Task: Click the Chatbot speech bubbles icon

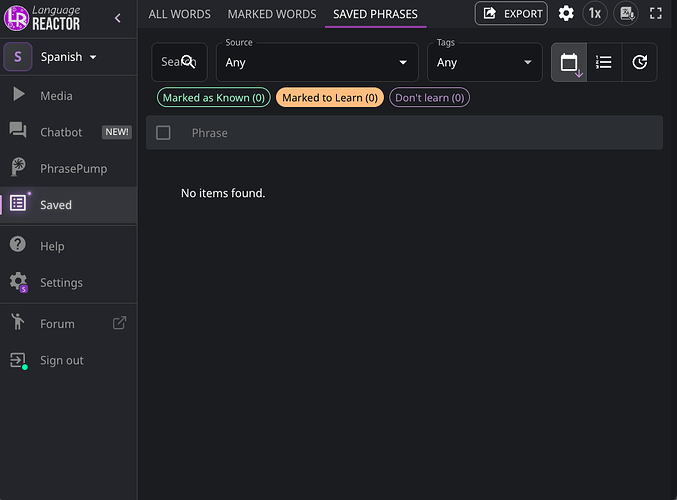Action: point(18,130)
